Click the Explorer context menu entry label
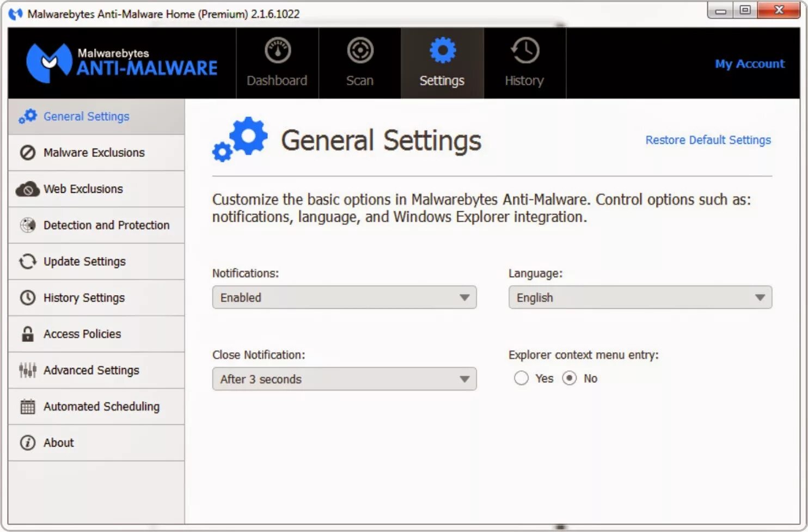The width and height of the screenshot is (808, 532). coord(584,355)
